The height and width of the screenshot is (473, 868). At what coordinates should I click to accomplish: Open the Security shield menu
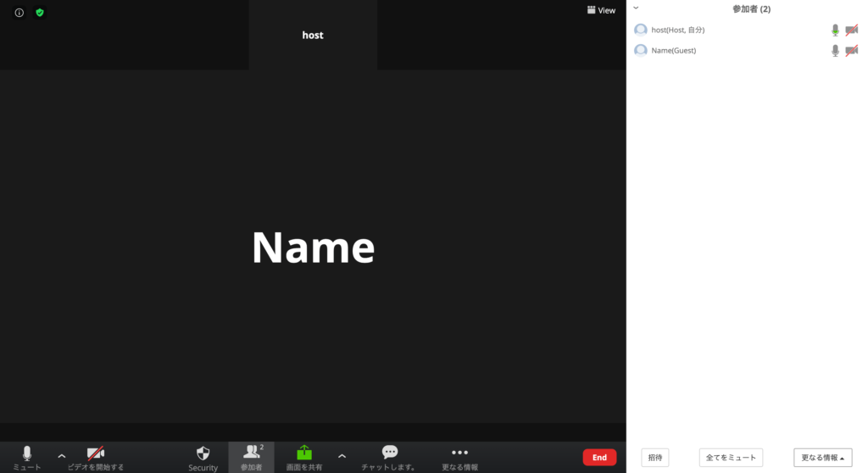pos(203,457)
